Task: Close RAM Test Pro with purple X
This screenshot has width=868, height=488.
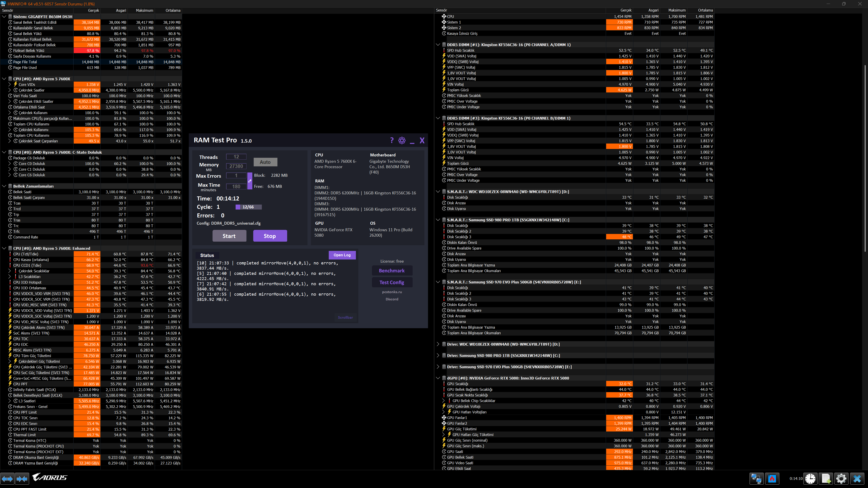Action: click(422, 140)
